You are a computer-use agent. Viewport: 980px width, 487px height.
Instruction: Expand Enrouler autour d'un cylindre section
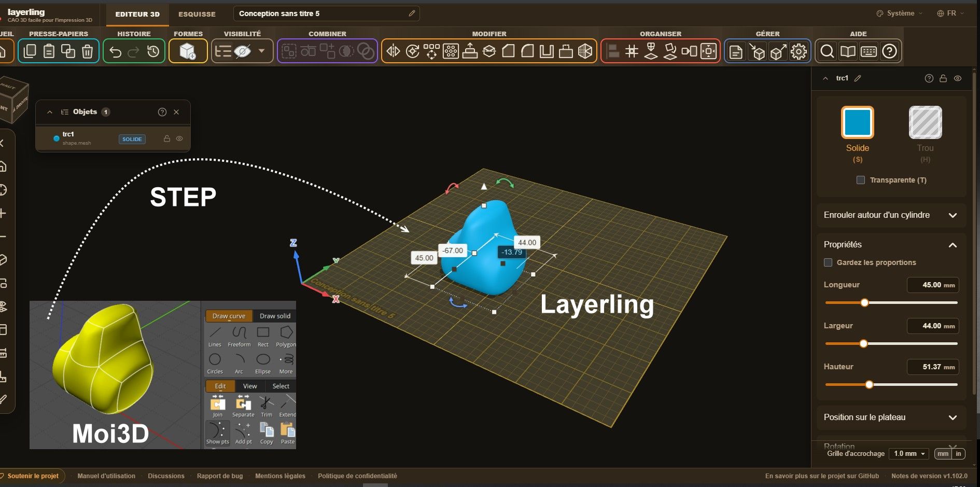click(x=891, y=215)
